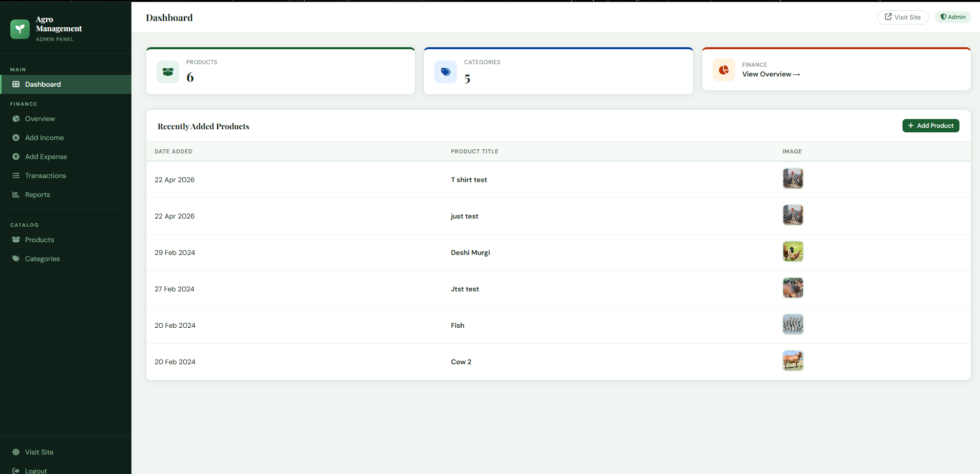Click the 'ADMIN PANEL' subtitle text
Image resolution: width=980 pixels, height=474 pixels.
pos(54,39)
